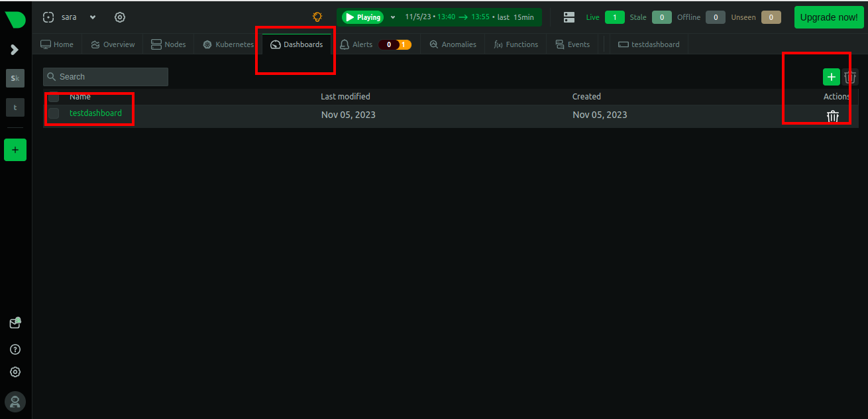Open sidebar settings gear at bottom
The height and width of the screenshot is (419, 868).
tap(15, 372)
